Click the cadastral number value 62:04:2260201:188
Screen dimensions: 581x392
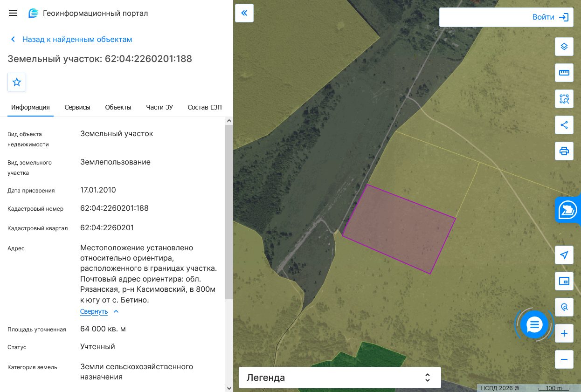[114, 208]
